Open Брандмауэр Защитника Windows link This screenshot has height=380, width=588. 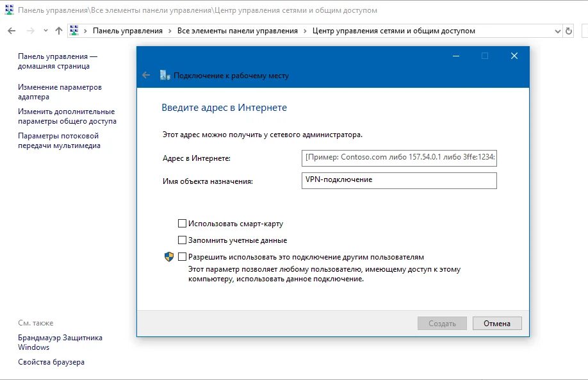pos(60,342)
